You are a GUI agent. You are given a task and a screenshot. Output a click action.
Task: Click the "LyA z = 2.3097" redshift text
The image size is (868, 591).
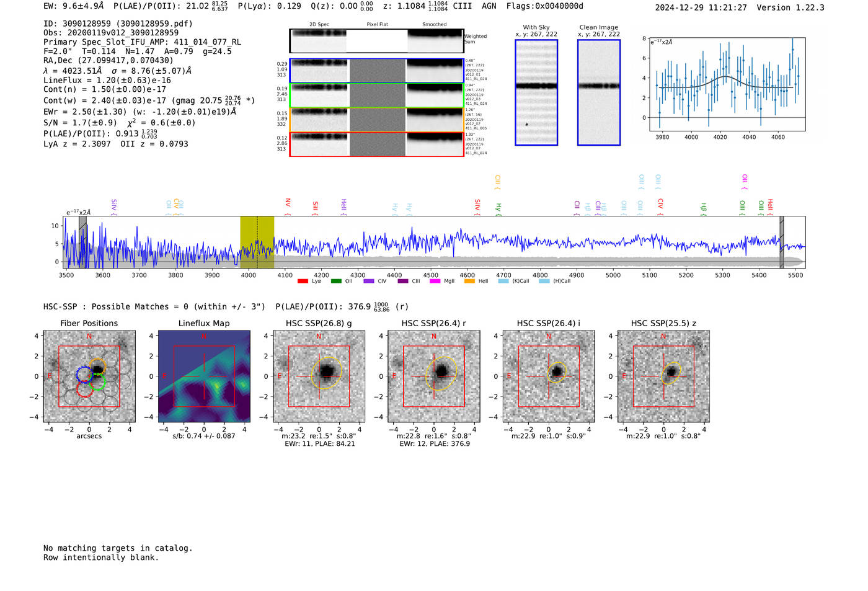click(77, 144)
